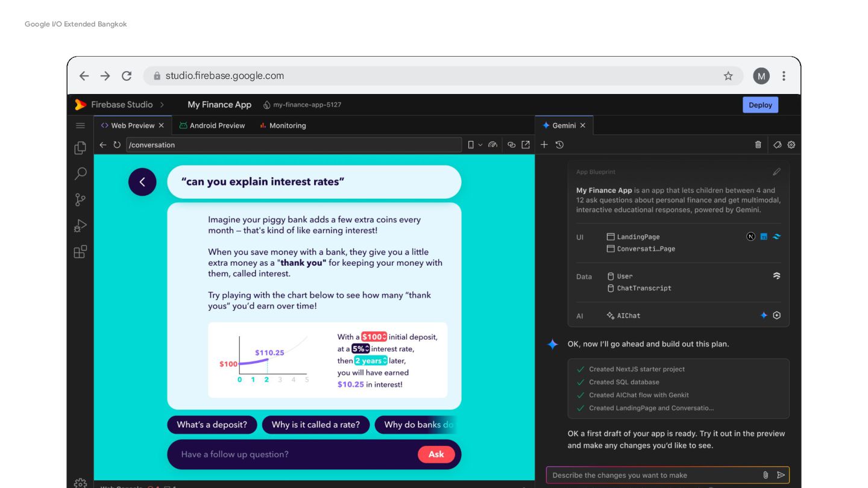Click the round back button in the app preview

tap(142, 182)
